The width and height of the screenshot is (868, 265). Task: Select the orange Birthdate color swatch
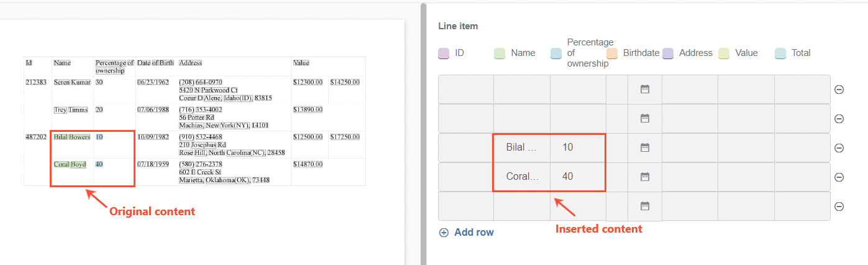pos(611,53)
